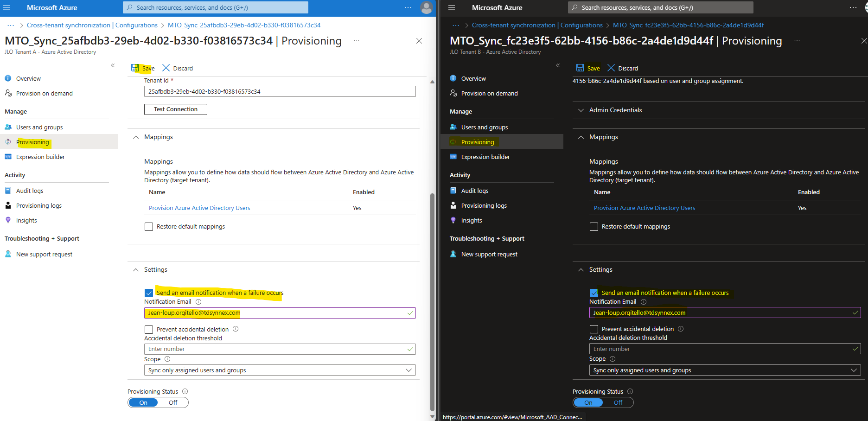The width and height of the screenshot is (868, 421).
Task: Click Accidental deletion threshold field in Tenant A
Action: 280,349
